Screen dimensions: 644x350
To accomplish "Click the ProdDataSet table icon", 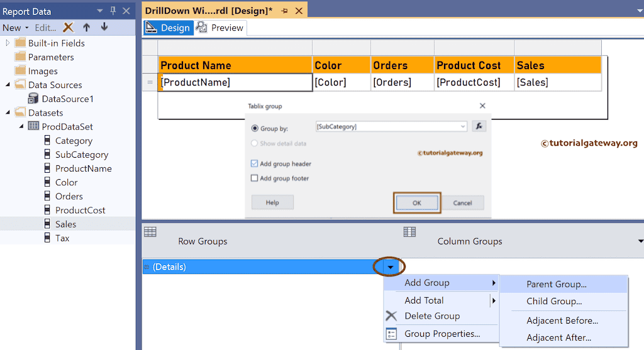I will click(33, 126).
